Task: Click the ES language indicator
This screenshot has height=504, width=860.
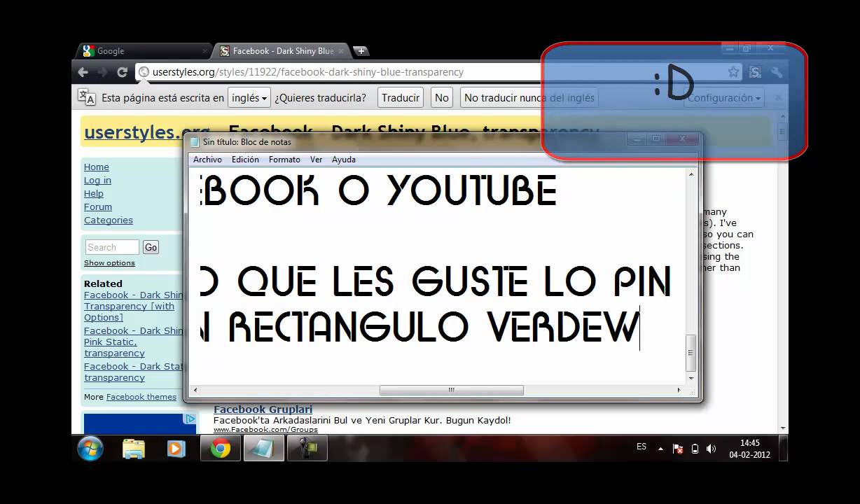Action: pyautogui.click(x=641, y=447)
